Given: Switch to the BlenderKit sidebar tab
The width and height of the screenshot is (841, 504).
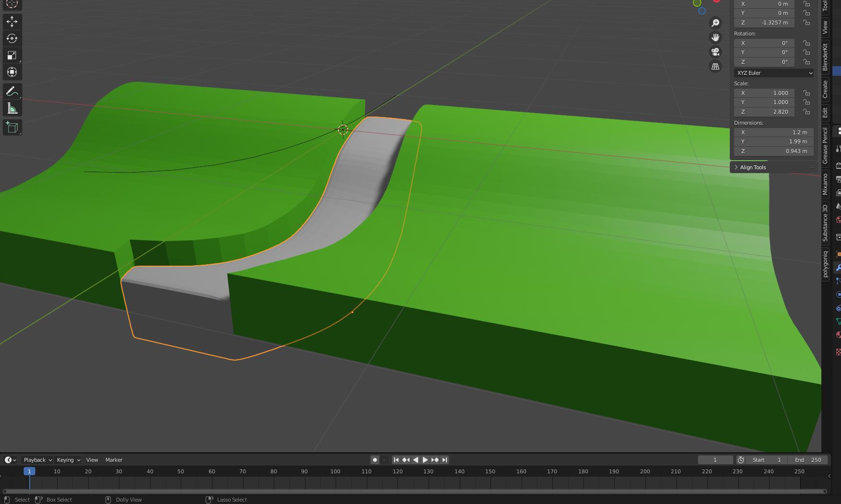Looking at the screenshot, I should pos(825,57).
